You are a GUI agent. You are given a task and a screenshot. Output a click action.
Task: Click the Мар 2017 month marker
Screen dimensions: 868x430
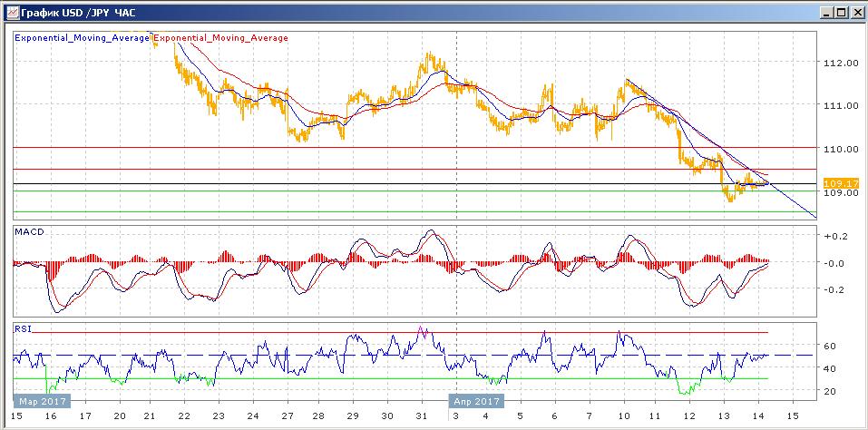coord(43,401)
